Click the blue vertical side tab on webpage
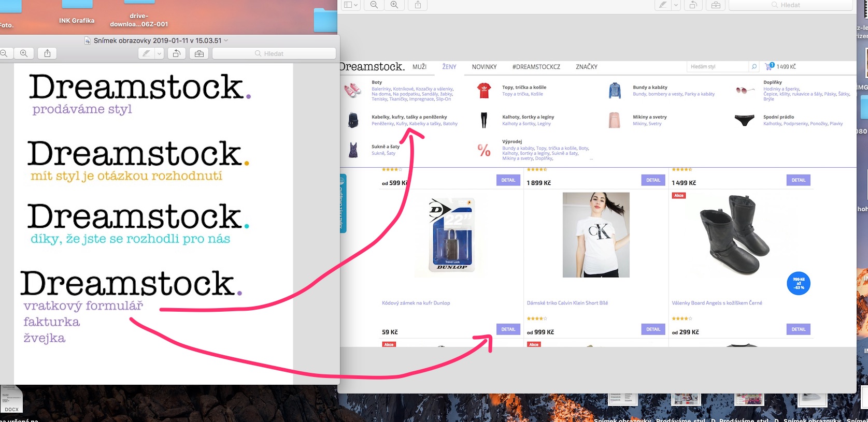Image resolution: width=868 pixels, height=422 pixels. (343, 203)
